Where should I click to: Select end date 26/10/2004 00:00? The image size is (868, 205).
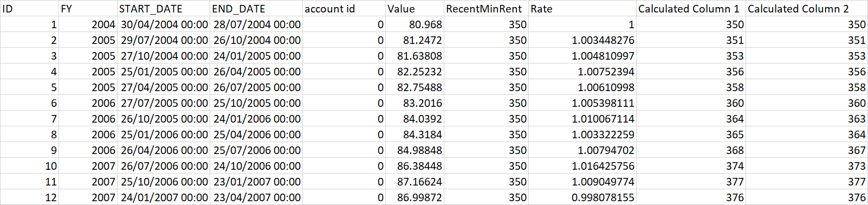coord(256,40)
